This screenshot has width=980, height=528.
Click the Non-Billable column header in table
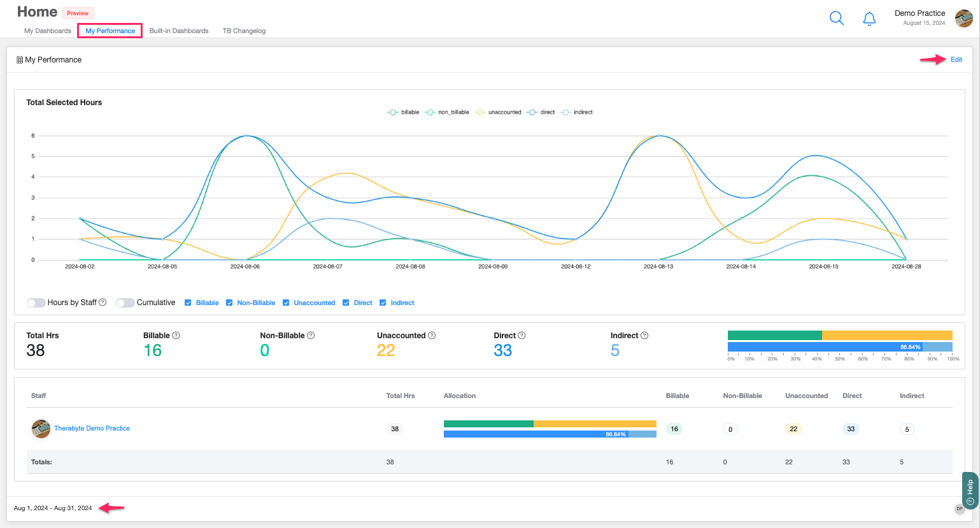[x=742, y=396]
